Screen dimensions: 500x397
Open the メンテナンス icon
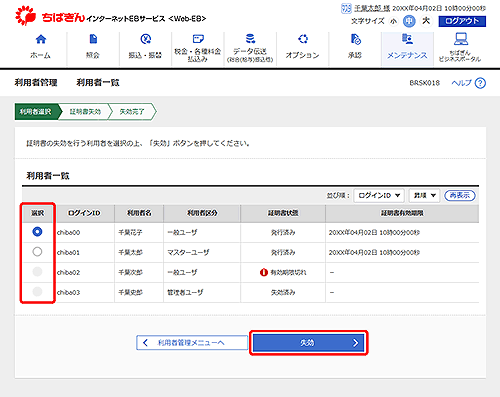coord(407,39)
